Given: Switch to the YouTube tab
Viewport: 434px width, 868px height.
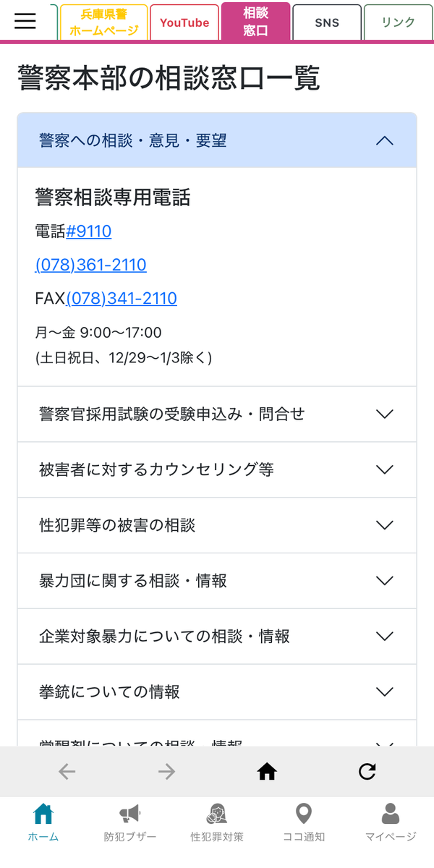Looking at the screenshot, I should coord(184,22).
